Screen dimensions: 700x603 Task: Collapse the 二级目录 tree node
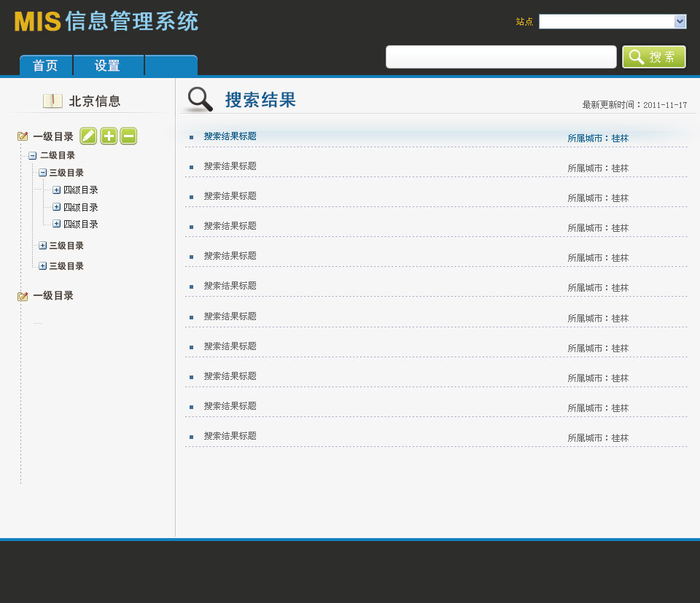(32, 155)
